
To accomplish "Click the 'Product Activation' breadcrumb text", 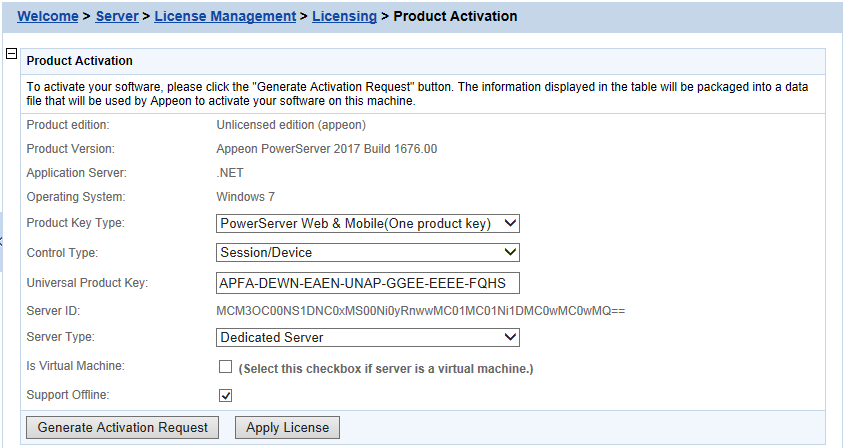I will coord(455,16).
